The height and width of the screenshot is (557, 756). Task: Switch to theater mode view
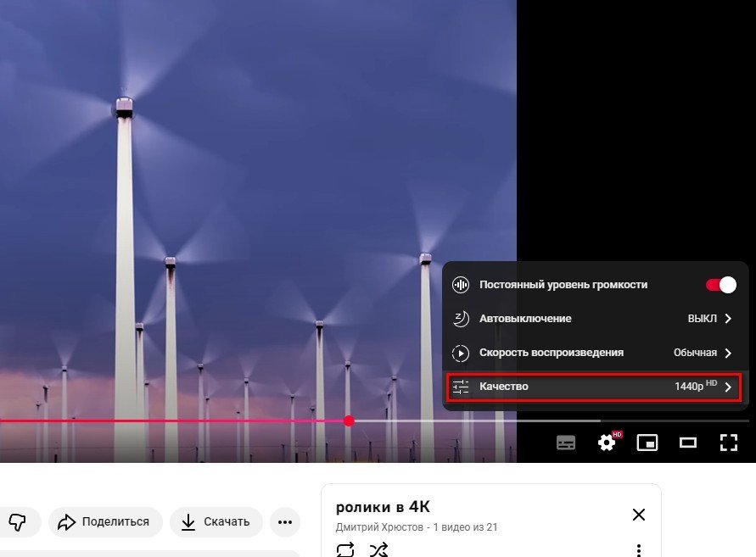click(x=688, y=443)
